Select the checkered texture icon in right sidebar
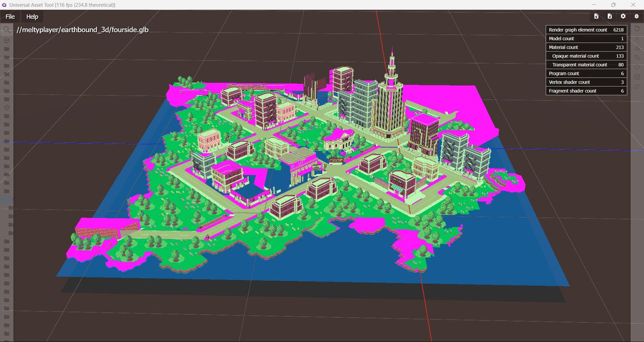The width and height of the screenshot is (644, 342). 637,77
